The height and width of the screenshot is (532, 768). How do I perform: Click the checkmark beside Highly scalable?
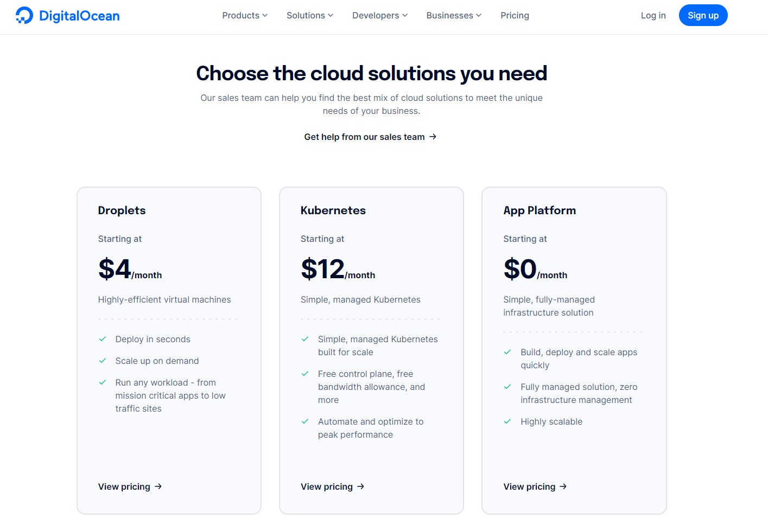pyautogui.click(x=507, y=421)
